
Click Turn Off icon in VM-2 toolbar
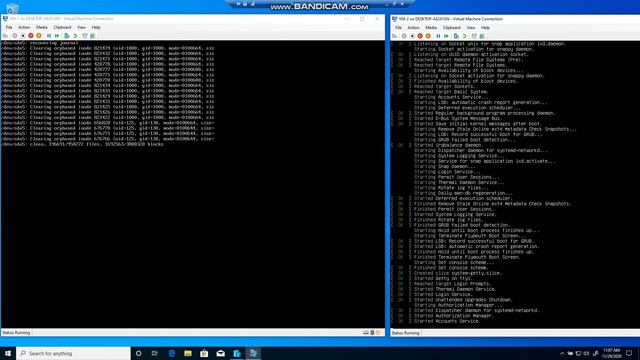(412, 36)
